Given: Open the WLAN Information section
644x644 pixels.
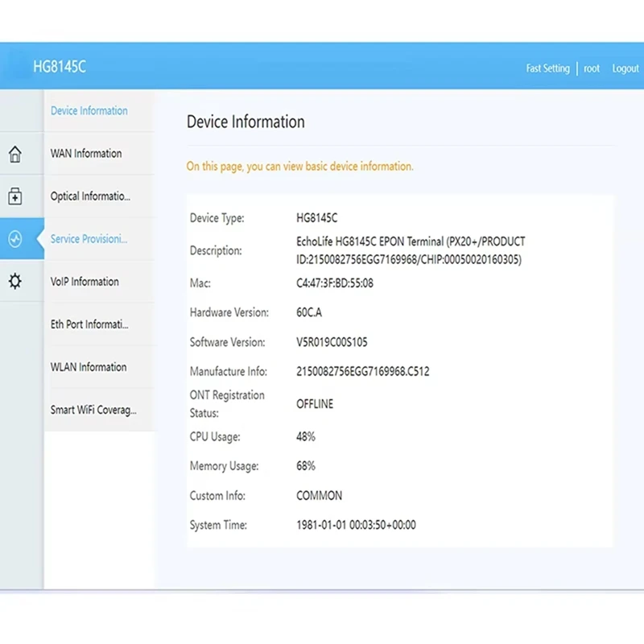Looking at the screenshot, I should click(x=89, y=366).
